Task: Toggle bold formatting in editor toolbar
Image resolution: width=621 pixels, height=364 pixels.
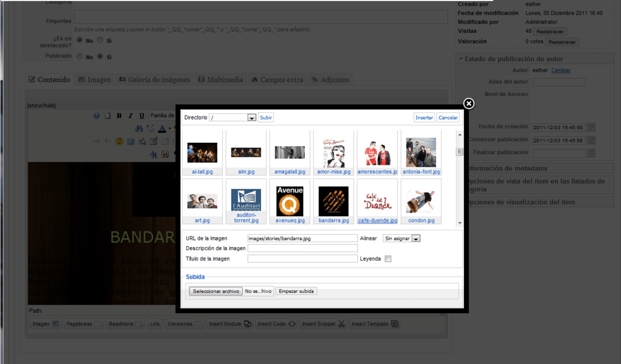Action: [x=119, y=116]
